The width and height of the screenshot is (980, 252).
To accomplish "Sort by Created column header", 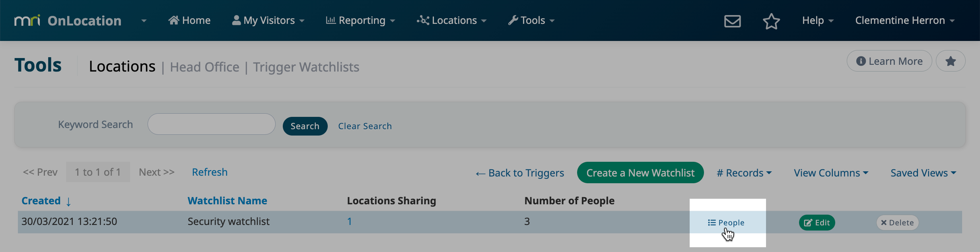I will (x=46, y=201).
